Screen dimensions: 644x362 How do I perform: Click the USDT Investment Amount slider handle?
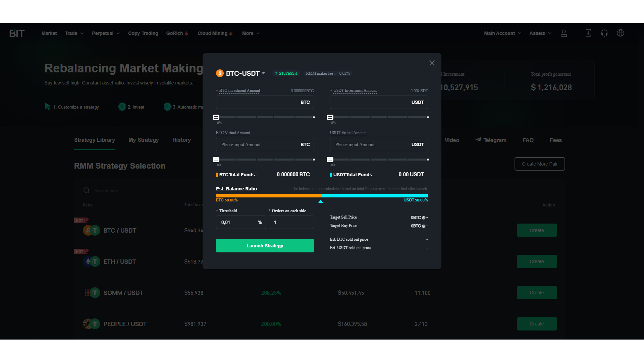(330, 117)
